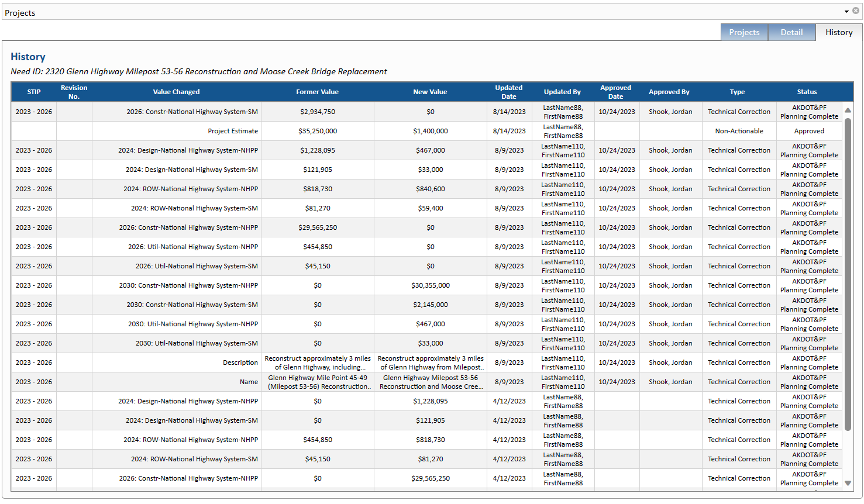864x504 pixels.
Task: Click the $29,565,250 former value dated 8/9/2023
Action: [x=318, y=227]
